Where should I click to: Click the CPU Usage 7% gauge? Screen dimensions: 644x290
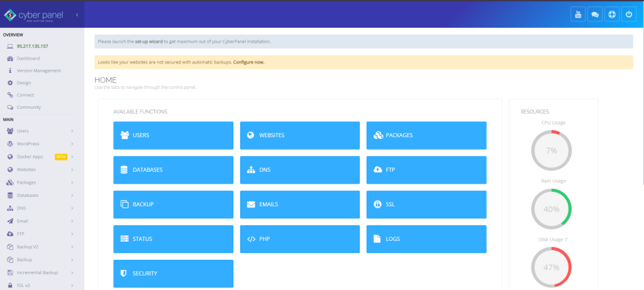551,150
